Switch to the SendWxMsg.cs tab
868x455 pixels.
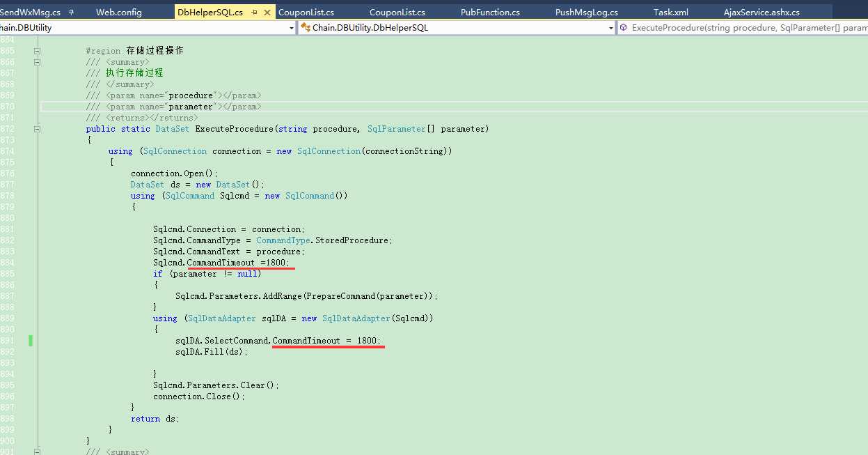[x=30, y=13]
